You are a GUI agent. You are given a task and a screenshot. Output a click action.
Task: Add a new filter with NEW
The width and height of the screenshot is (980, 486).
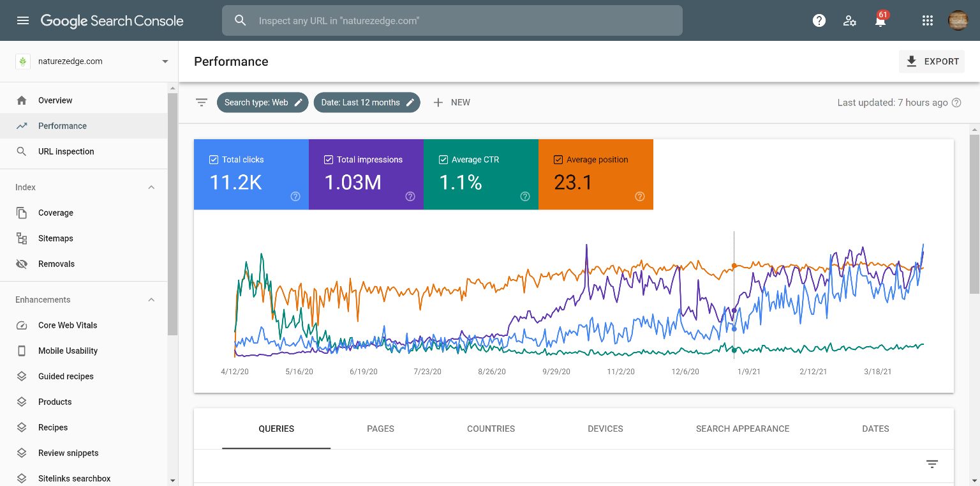pyautogui.click(x=452, y=102)
